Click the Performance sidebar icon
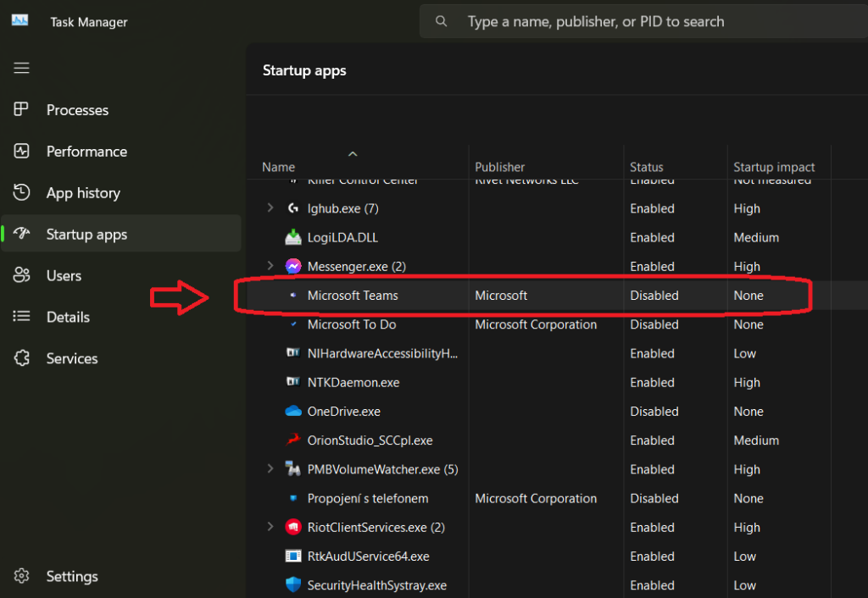The height and width of the screenshot is (598, 868). (x=21, y=151)
